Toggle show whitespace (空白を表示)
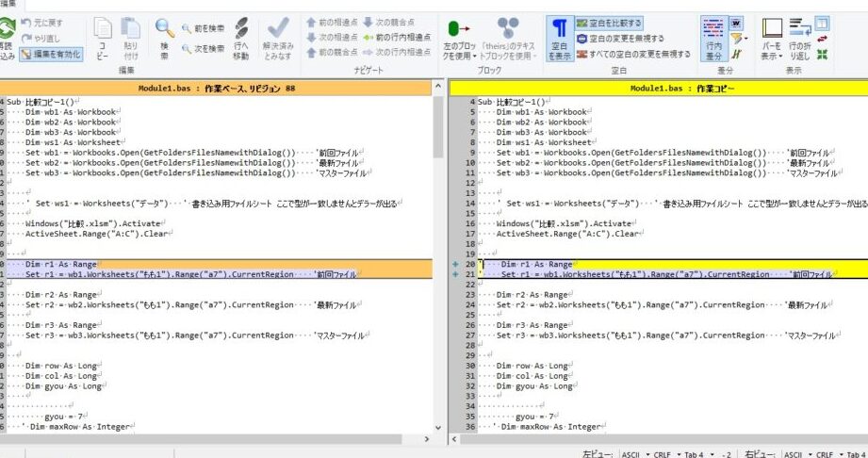 click(x=559, y=38)
